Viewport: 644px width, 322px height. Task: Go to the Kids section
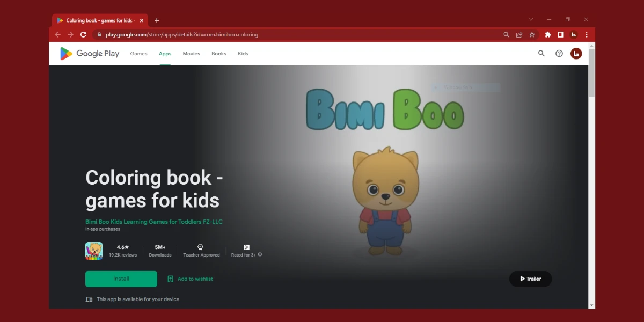point(243,54)
